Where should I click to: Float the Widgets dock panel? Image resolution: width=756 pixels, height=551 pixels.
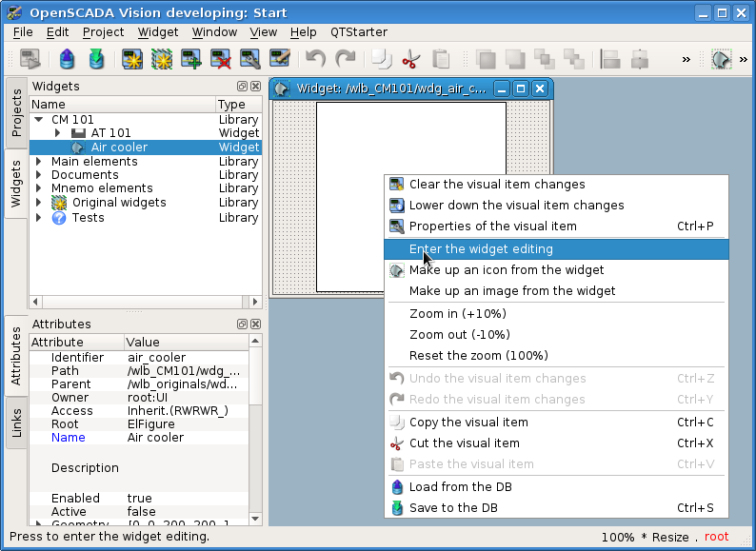coord(242,87)
